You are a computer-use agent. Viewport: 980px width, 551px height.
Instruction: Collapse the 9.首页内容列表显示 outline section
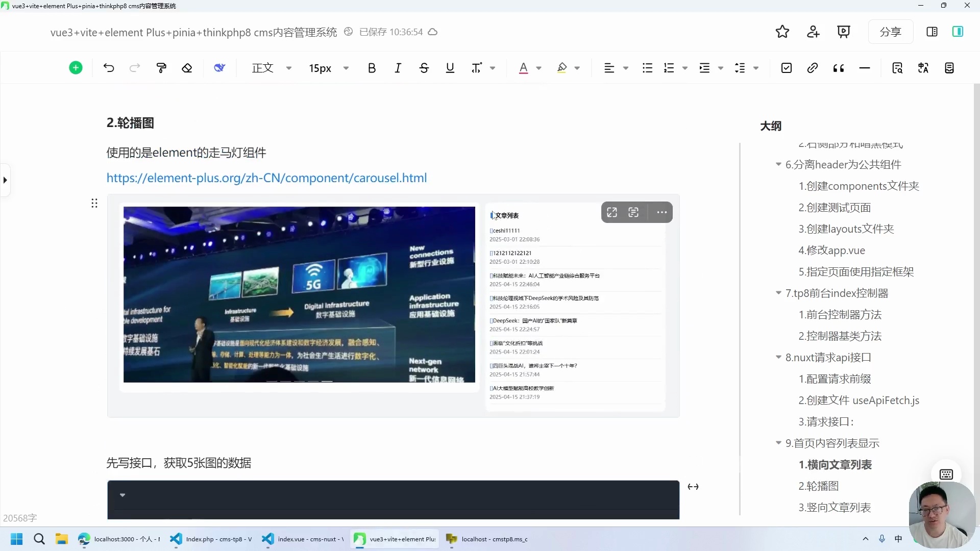pyautogui.click(x=778, y=443)
